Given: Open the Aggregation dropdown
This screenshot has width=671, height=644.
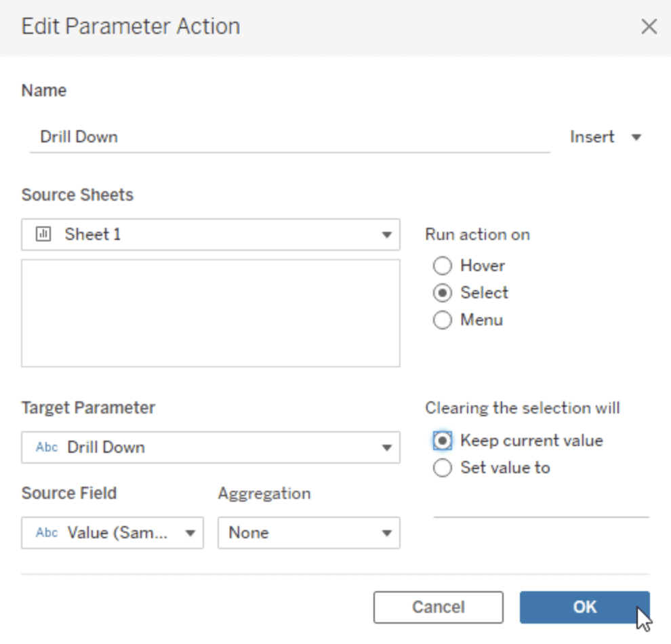Looking at the screenshot, I should tap(386, 534).
